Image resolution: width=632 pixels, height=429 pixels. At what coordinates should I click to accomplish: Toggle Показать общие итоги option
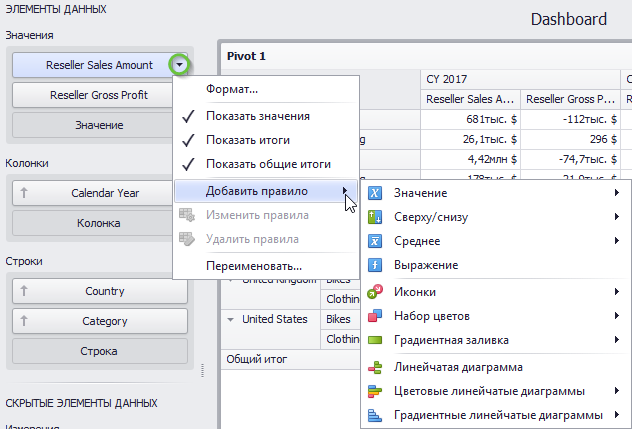click(x=266, y=164)
